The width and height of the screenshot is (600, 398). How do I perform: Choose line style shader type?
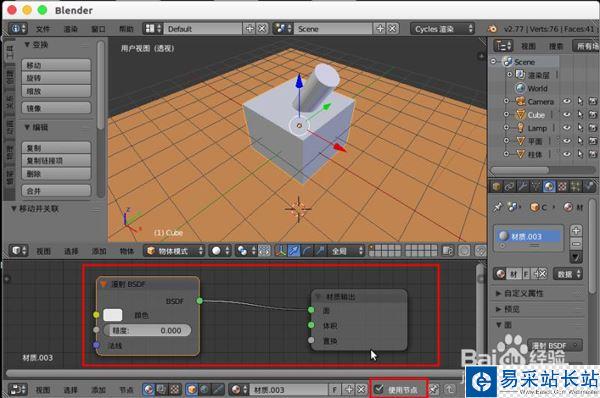click(x=218, y=390)
